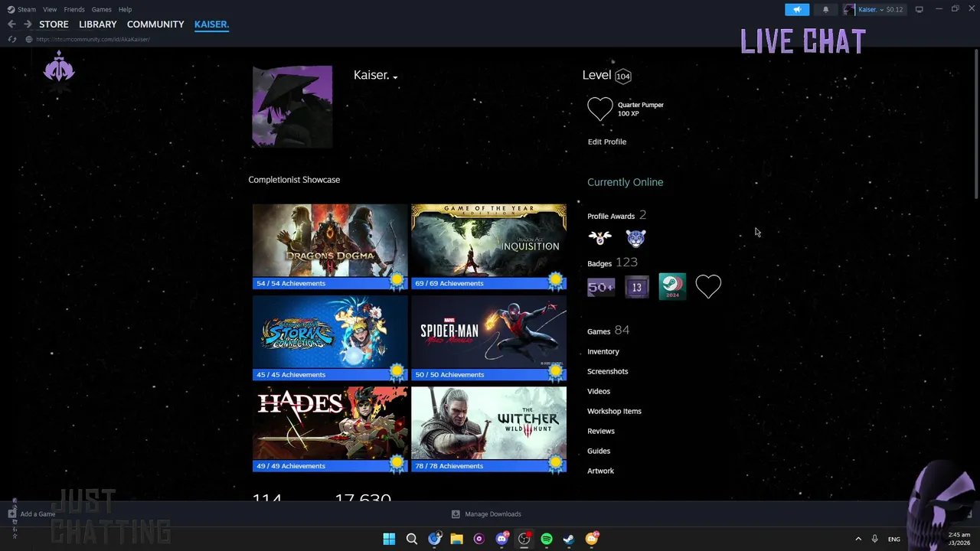This screenshot has height=551, width=980.
Task: Click the blue tiger profile award icon
Action: pyautogui.click(x=636, y=238)
